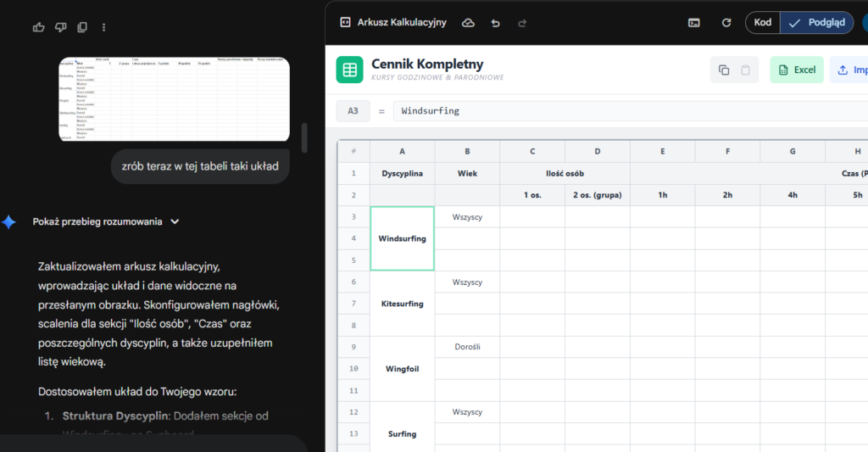Open the uploaded table image thumbnail
The height and width of the screenshot is (452, 868).
(x=174, y=98)
